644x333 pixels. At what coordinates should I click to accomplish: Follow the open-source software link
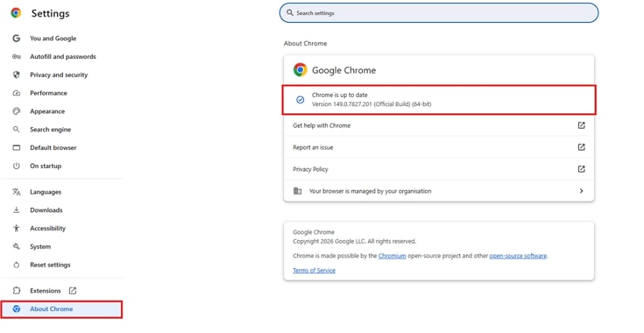[x=518, y=256]
